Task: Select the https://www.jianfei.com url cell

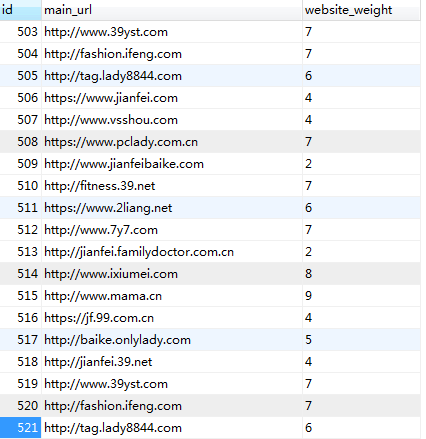Action: 172,98
